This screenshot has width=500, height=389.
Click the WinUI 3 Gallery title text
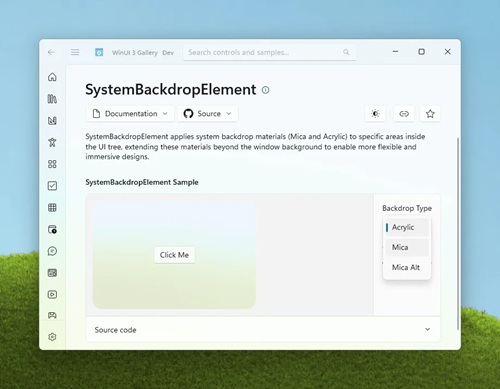[x=135, y=53]
